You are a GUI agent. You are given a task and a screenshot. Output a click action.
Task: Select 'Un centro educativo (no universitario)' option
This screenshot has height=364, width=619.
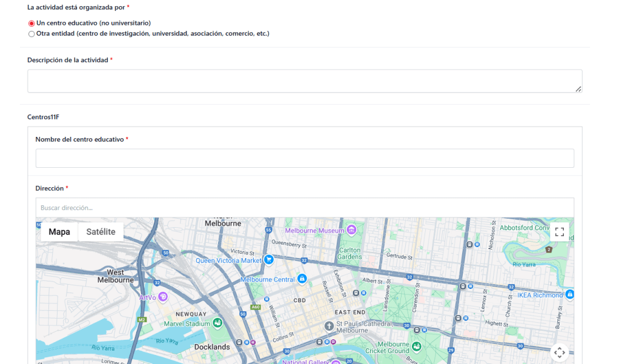tap(31, 23)
